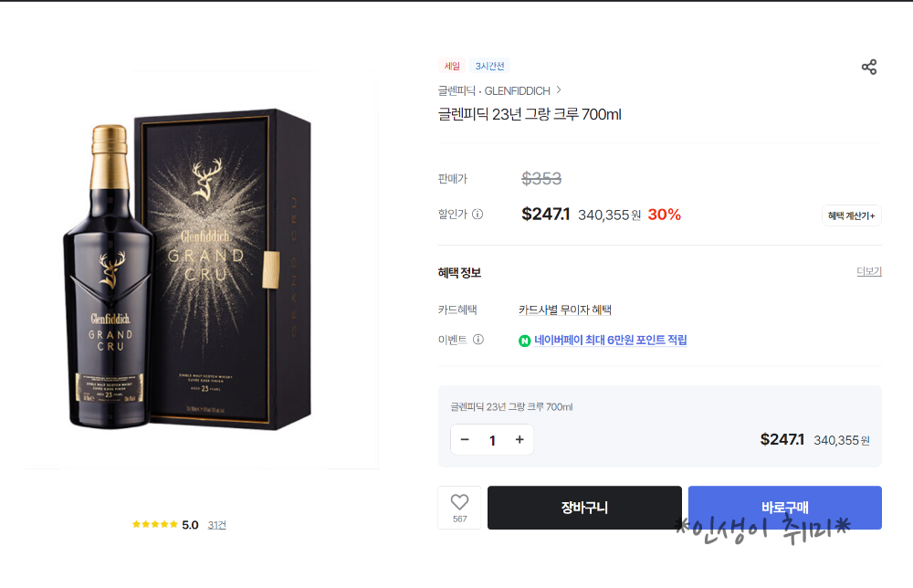The width and height of the screenshot is (913, 588).
Task: Add item to cart with 장바구니
Action: (x=584, y=508)
